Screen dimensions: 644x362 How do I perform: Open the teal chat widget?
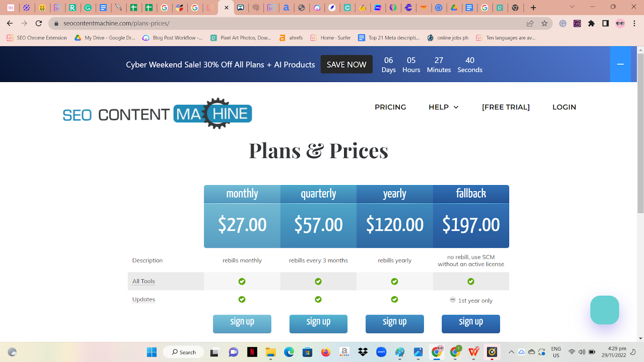[x=605, y=310]
